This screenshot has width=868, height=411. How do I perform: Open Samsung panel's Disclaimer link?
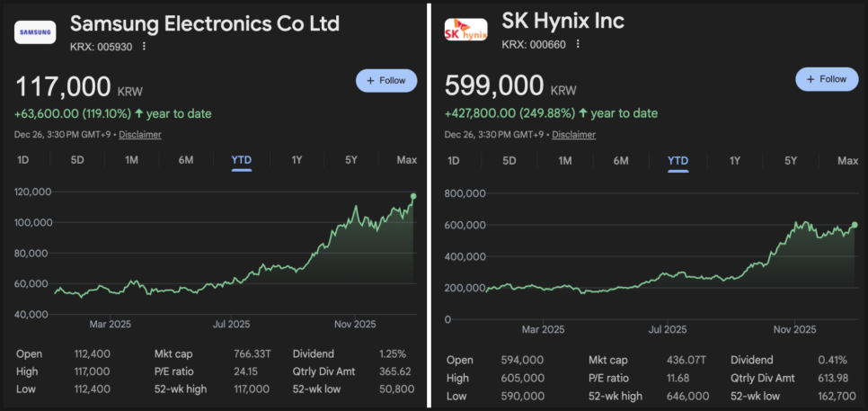click(140, 134)
